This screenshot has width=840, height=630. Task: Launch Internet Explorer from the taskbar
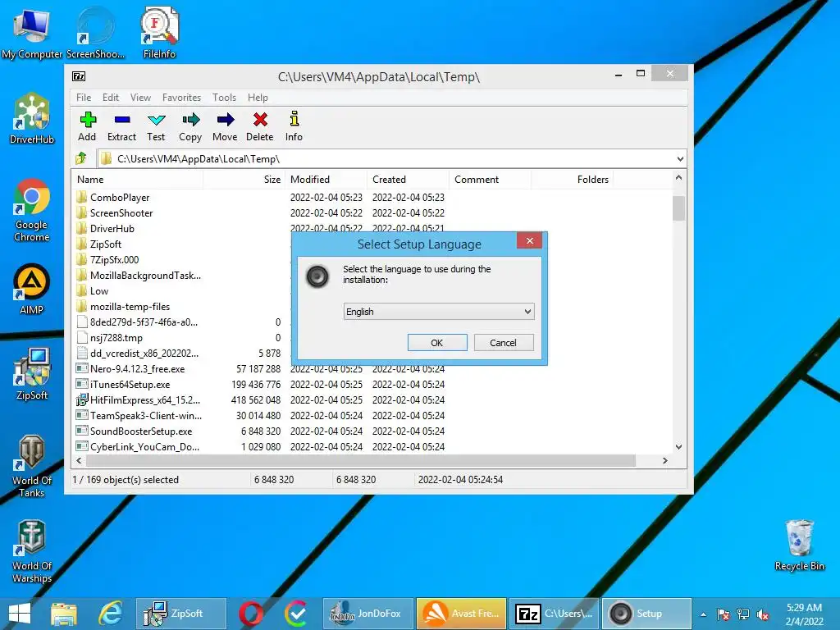pos(111,614)
